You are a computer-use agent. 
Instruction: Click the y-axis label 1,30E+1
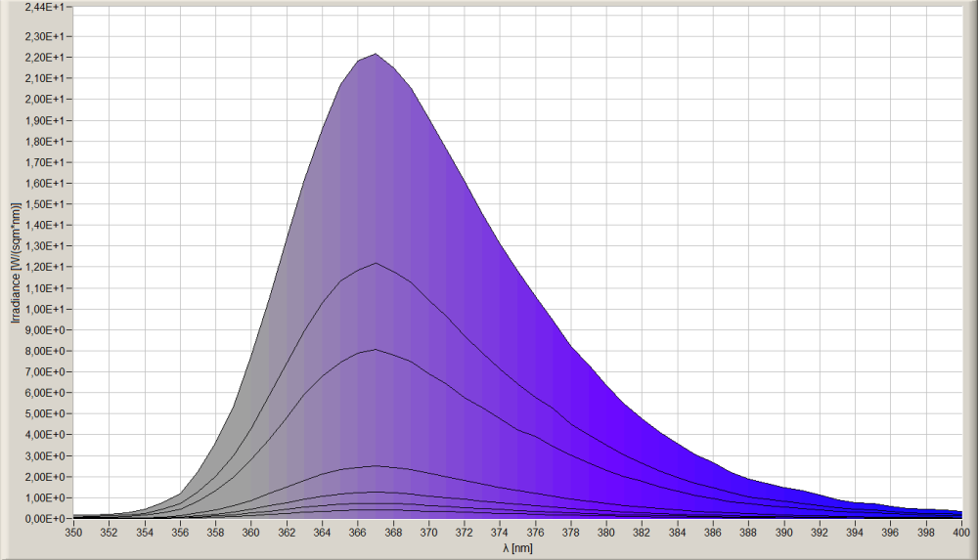tap(43, 246)
